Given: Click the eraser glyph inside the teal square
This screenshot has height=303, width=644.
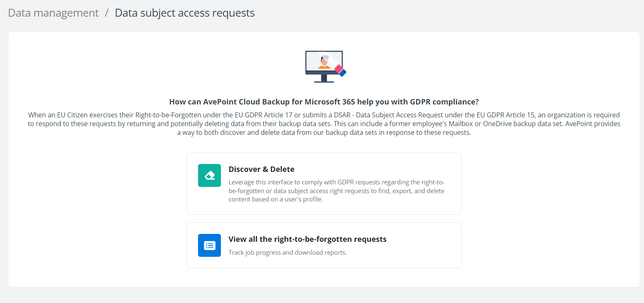Looking at the screenshot, I should pyautogui.click(x=209, y=175).
